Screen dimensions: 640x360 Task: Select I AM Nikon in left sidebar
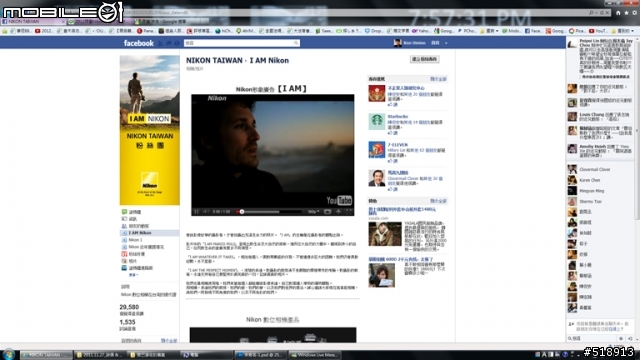coord(149,233)
